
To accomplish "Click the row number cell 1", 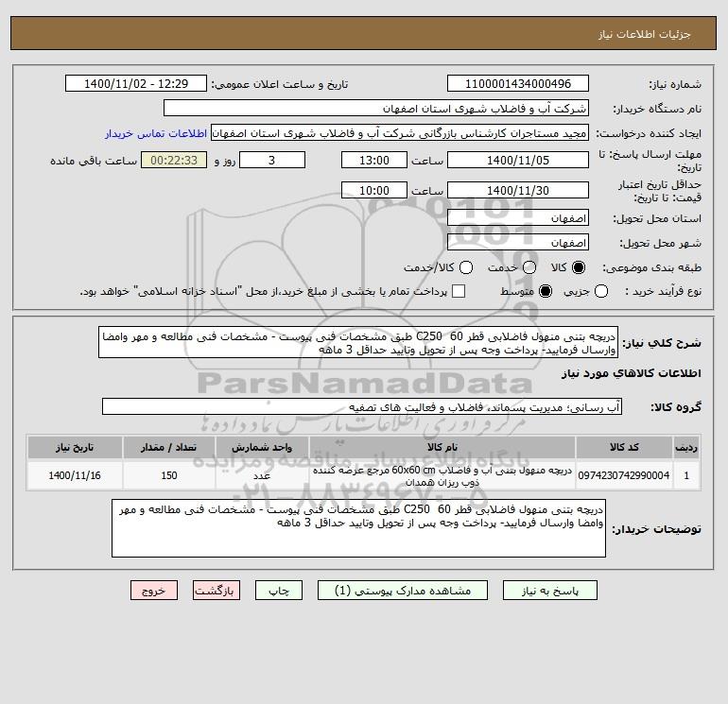I will (686, 475).
